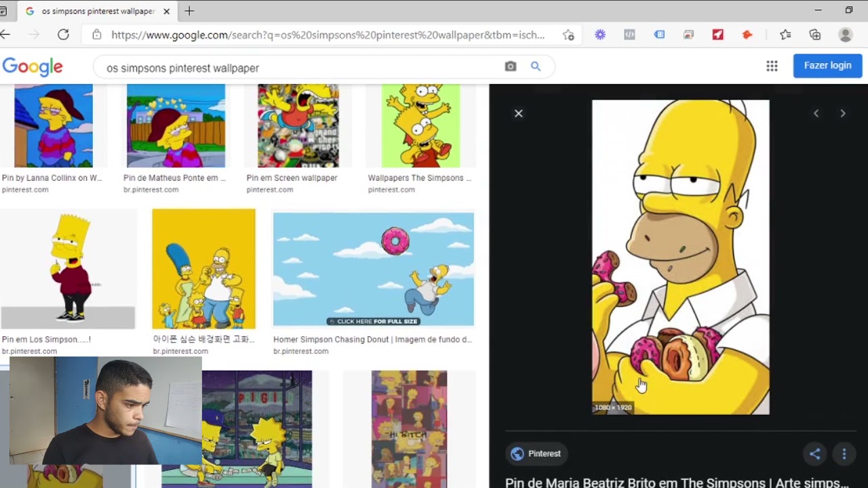The height and width of the screenshot is (488, 868).
Task: Open the code-brackets extension icon
Action: point(629,35)
